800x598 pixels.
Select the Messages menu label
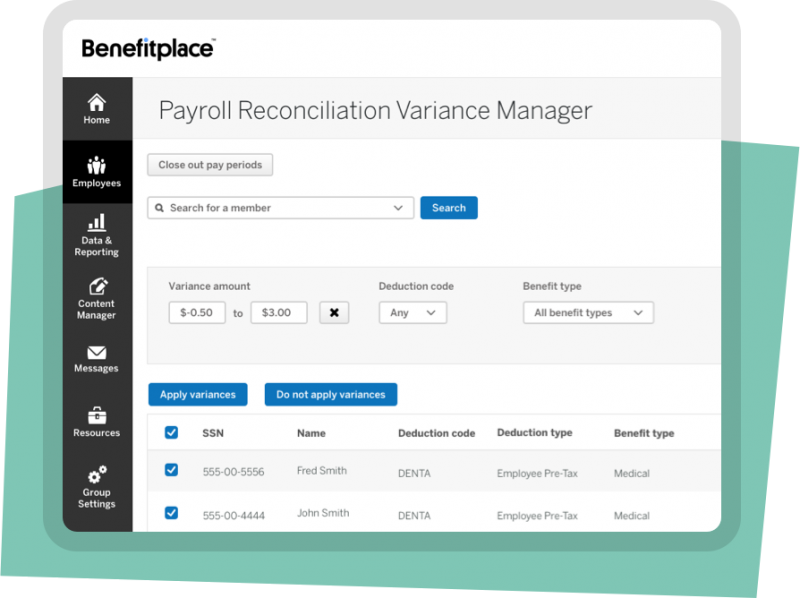click(x=96, y=368)
